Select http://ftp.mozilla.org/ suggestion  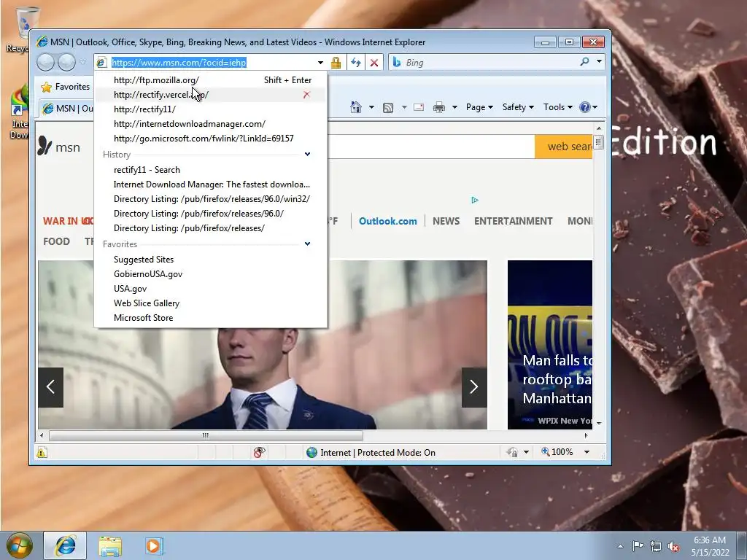pyautogui.click(x=211, y=80)
